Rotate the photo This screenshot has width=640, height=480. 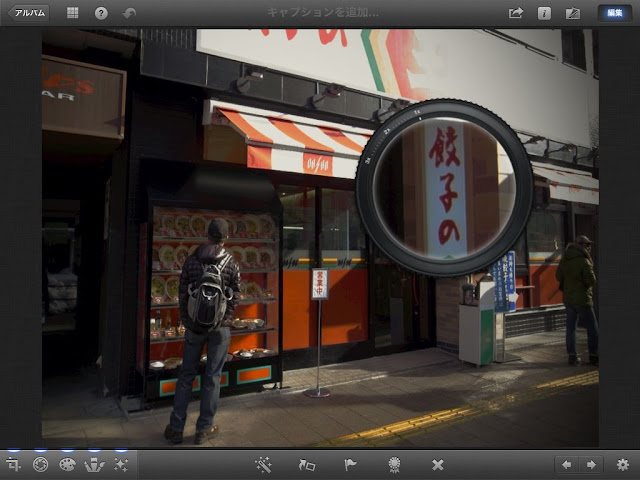[307, 465]
